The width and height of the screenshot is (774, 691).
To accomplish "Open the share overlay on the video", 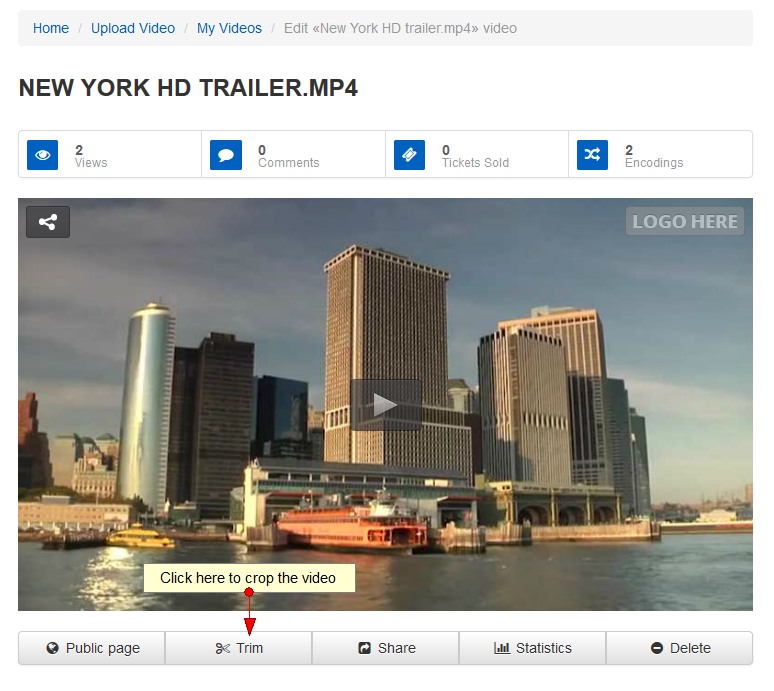I will pyautogui.click(x=48, y=222).
